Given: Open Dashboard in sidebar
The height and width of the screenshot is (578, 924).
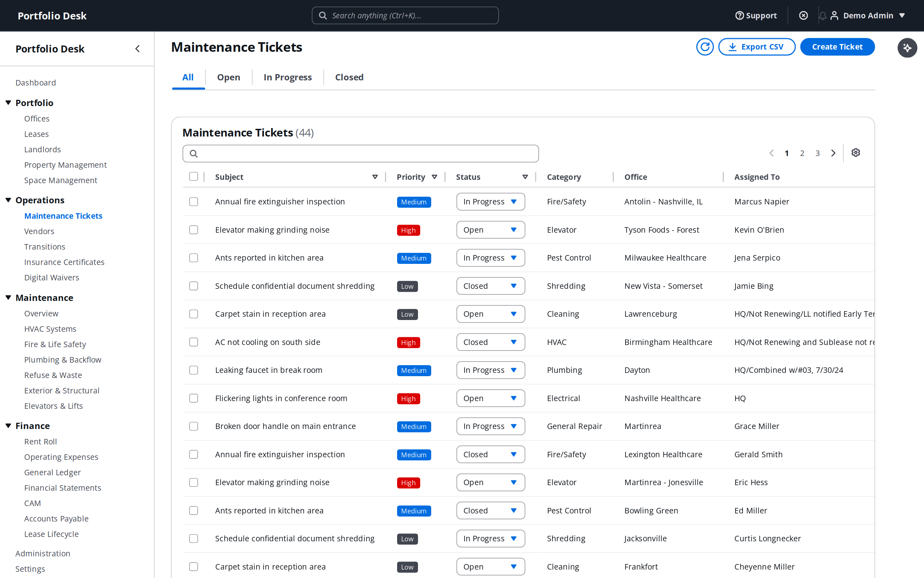Looking at the screenshot, I should pyautogui.click(x=36, y=83).
